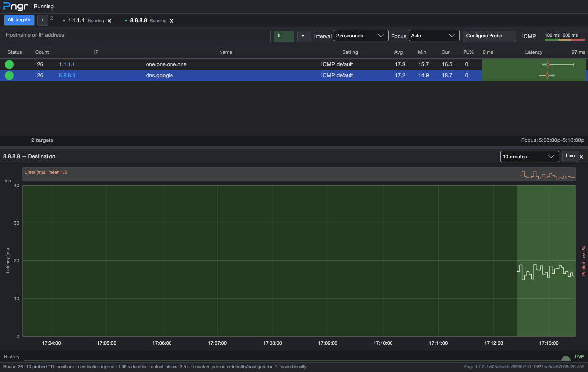This screenshot has height=372, width=588.
Task: Click the Pngr version string in status bar
Action: click(x=524, y=367)
